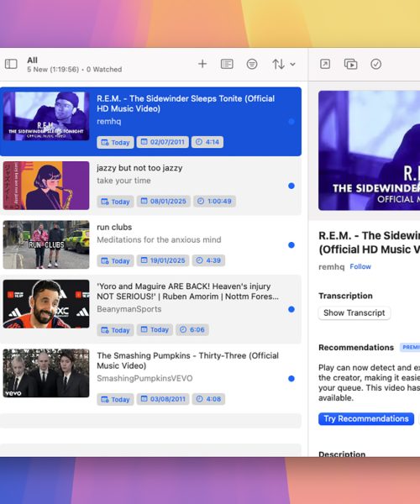Open the BeanymanSports video thumbnail
This screenshot has width=420, height=504.
click(x=46, y=304)
